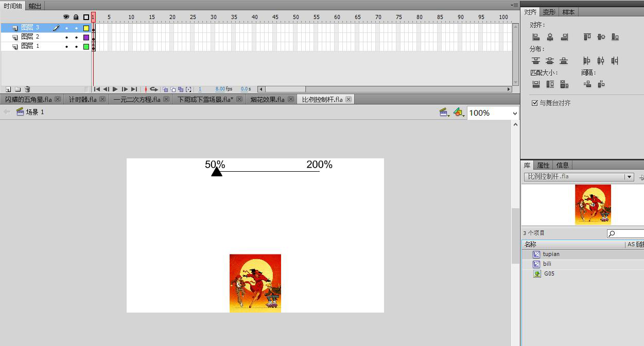Play the timeline animation
The width and height of the screenshot is (644, 346).
[x=115, y=89]
